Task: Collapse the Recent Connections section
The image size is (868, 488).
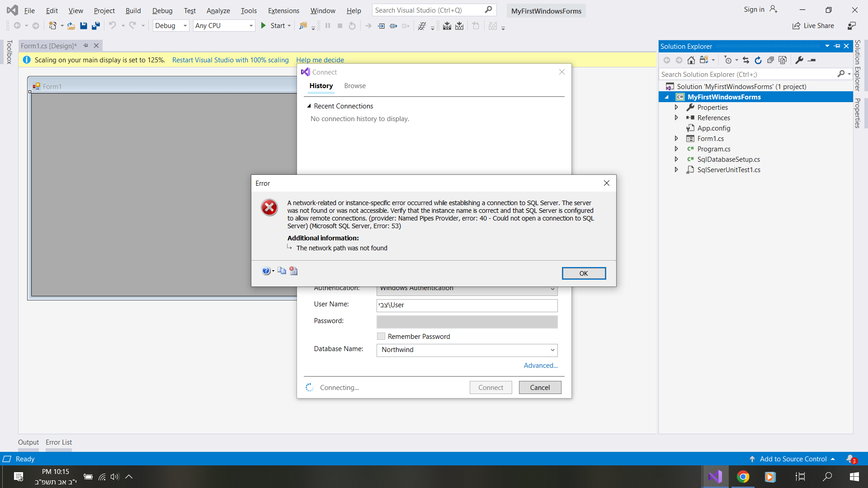Action: (309, 106)
